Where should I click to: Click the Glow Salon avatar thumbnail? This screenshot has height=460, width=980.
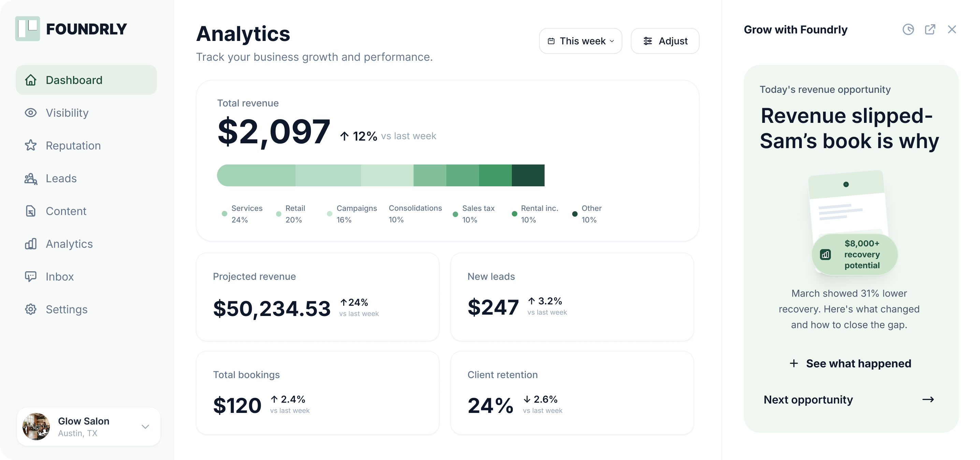pyautogui.click(x=36, y=427)
